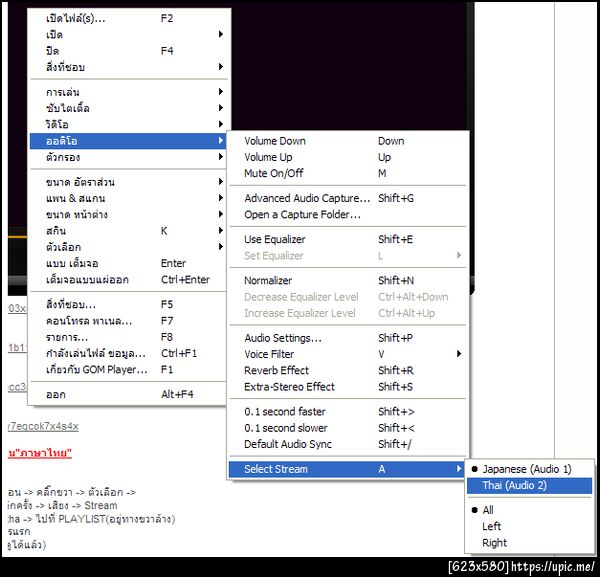Open the Select Stream submenu
This screenshot has width=600, height=577.
point(347,469)
